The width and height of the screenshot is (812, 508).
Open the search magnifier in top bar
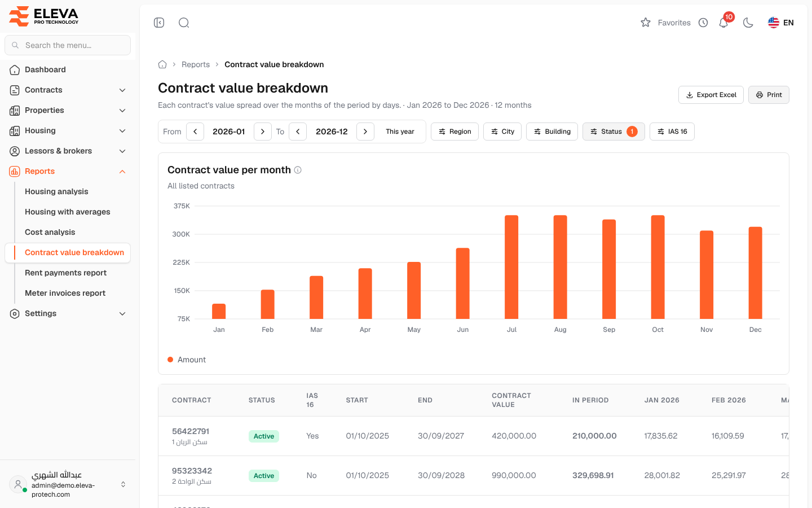[x=184, y=23]
